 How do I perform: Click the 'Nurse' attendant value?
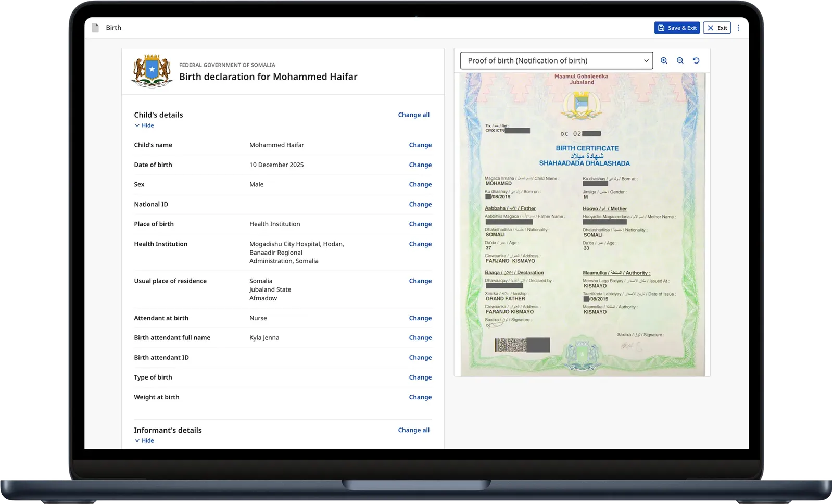[258, 318]
